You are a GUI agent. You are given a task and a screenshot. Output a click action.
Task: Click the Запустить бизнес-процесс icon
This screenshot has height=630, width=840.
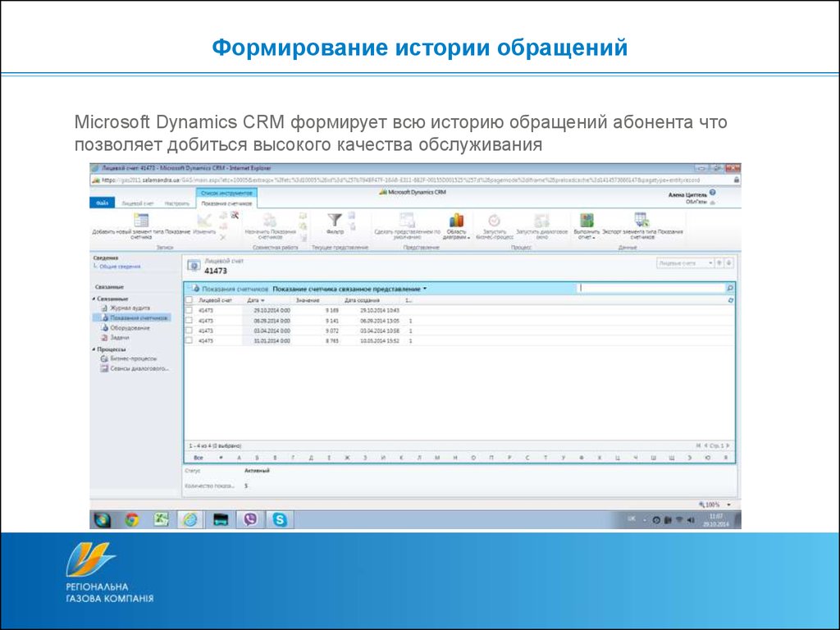pyautogui.click(x=494, y=220)
